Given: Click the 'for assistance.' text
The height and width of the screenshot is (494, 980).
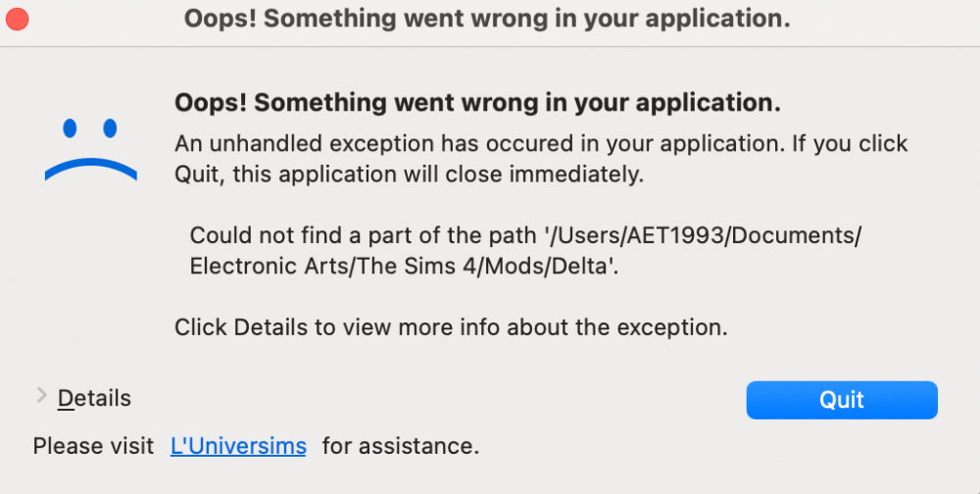Looking at the screenshot, I should click(401, 447).
